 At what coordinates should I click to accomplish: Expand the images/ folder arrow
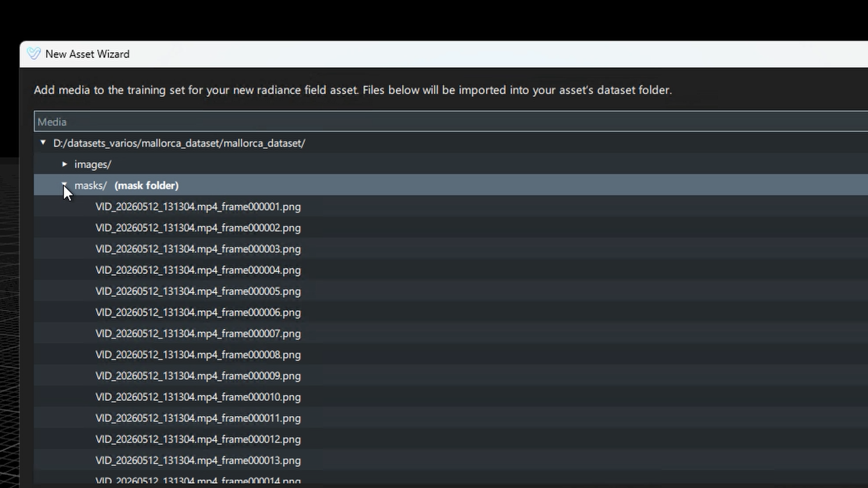[x=65, y=164]
